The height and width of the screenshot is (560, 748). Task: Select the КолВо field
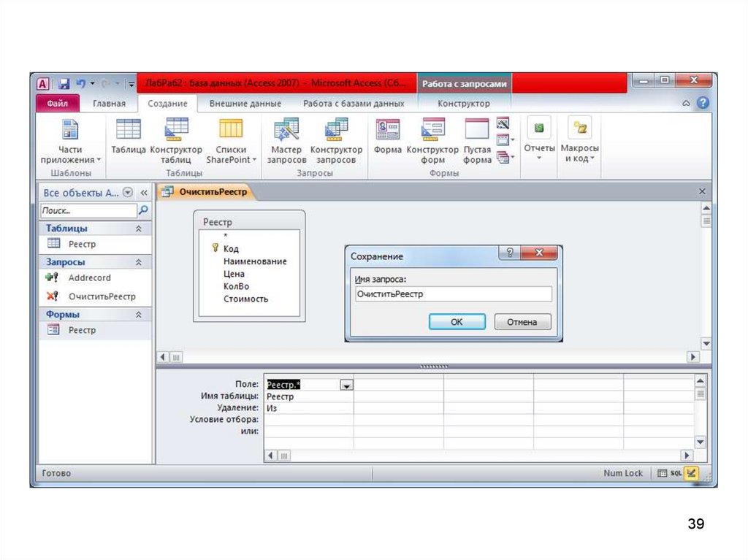[236, 286]
